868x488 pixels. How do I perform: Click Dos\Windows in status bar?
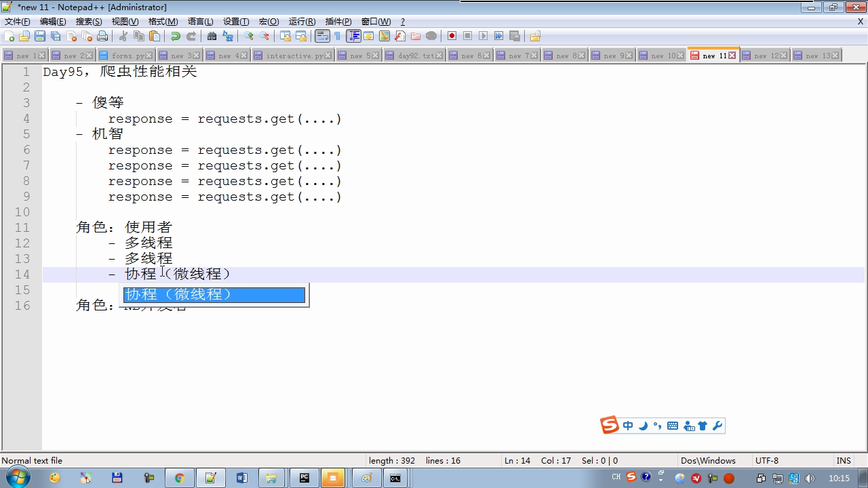pos(708,461)
